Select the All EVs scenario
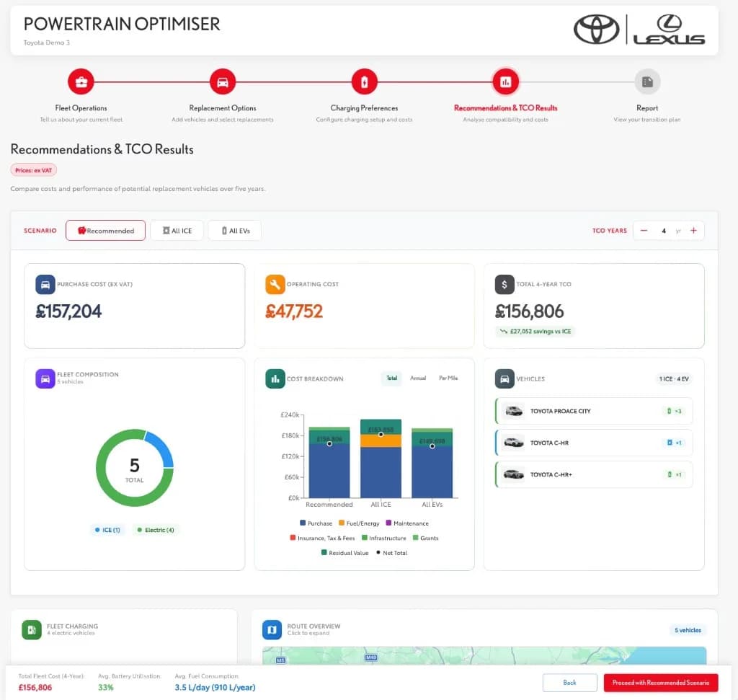 (x=235, y=231)
